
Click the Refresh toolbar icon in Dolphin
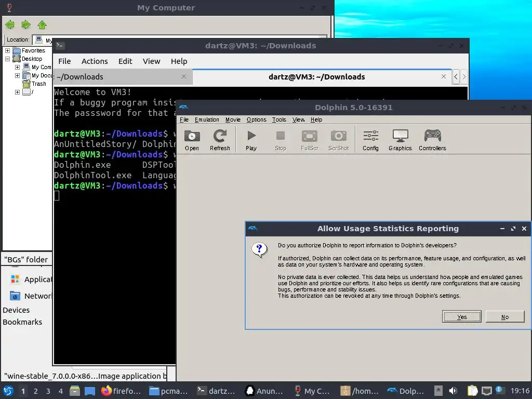pyautogui.click(x=220, y=140)
